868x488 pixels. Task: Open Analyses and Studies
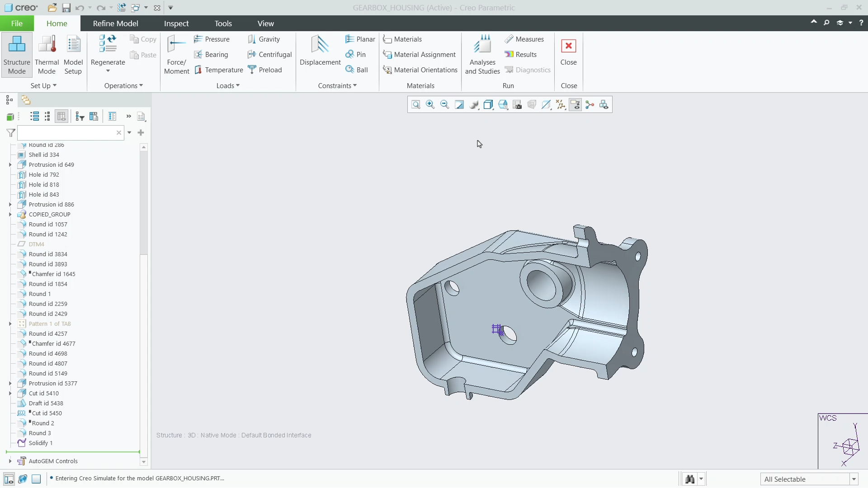pos(482,55)
